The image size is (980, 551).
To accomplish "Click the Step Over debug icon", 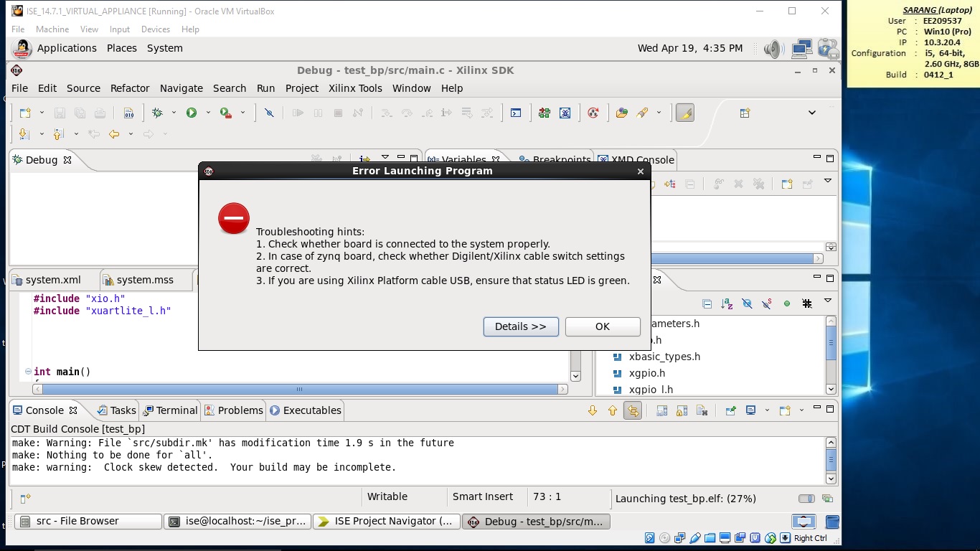I will click(x=407, y=113).
